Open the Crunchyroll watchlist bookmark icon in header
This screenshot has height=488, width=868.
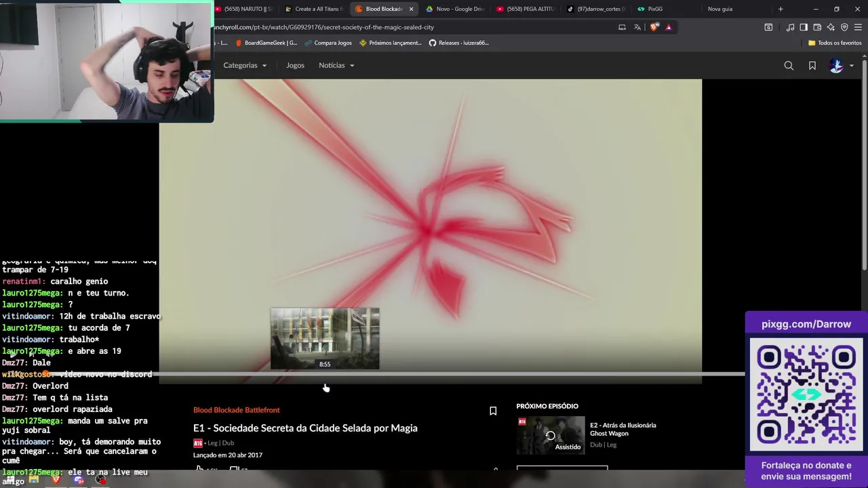click(x=812, y=66)
